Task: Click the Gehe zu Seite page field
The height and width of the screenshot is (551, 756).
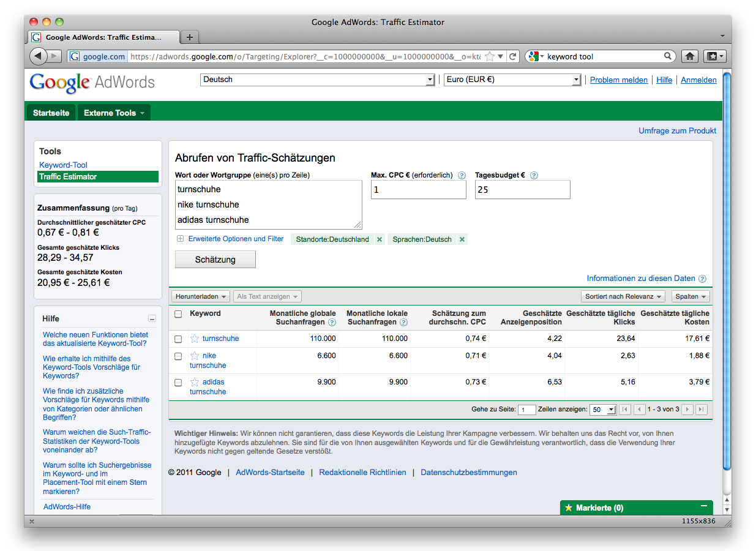Action: (527, 410)
